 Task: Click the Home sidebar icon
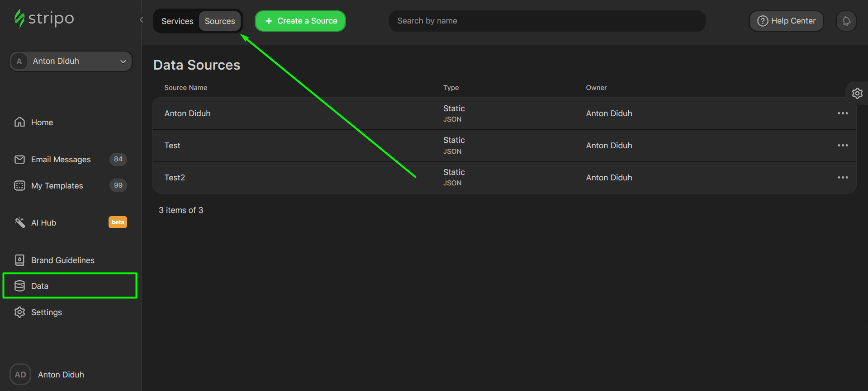coord(19,122)
